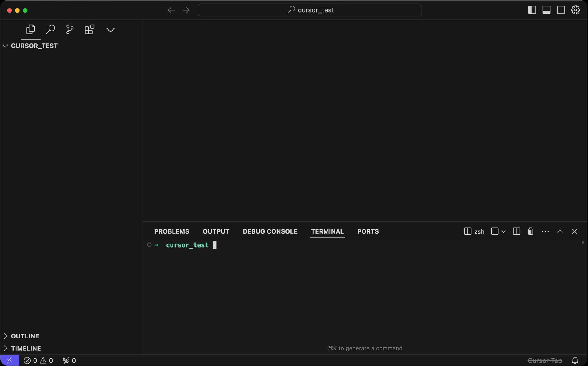Toggle bottom panel visibility

(x=546, y=10)
